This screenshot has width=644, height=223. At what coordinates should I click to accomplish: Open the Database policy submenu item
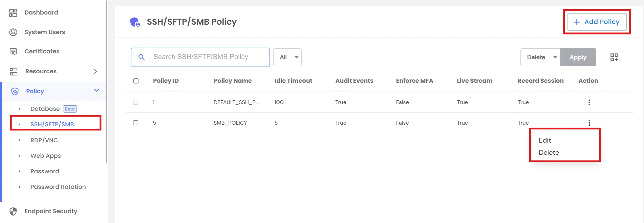pyautogui.click(x=45, y=109)
